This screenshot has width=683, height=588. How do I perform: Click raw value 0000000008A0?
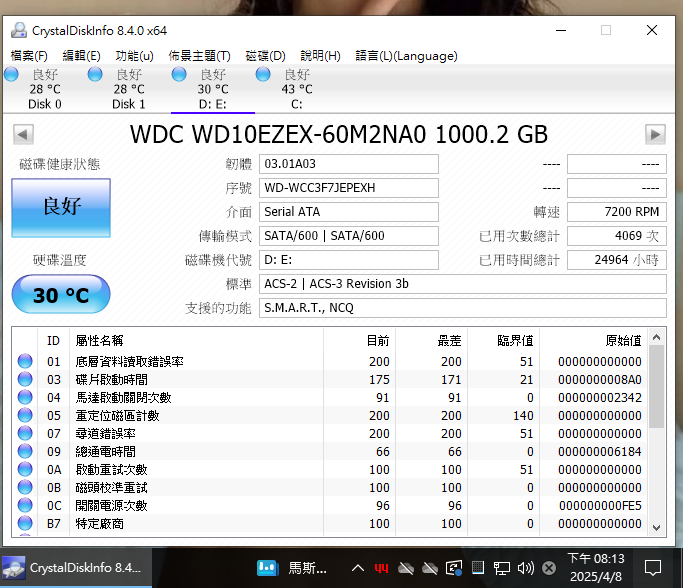tap(600, 380)
